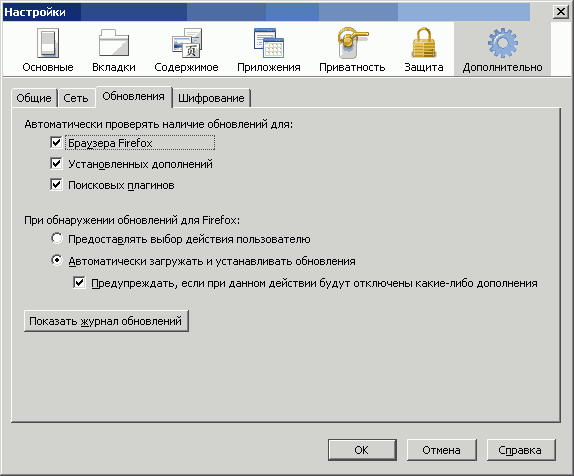Disable Поисковых плагинов update checkbox
Screen dimensions: 574x476
(56, 185)
